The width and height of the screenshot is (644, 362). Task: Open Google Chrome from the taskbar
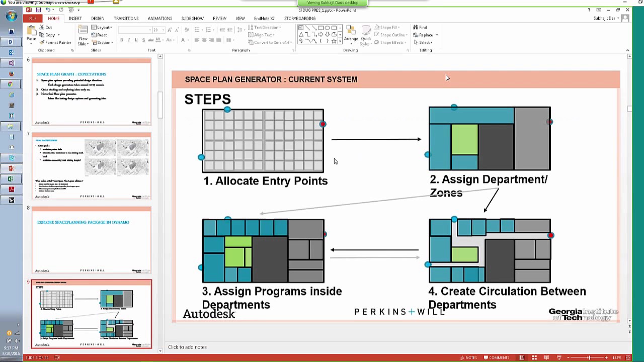[x=11, y=84]
